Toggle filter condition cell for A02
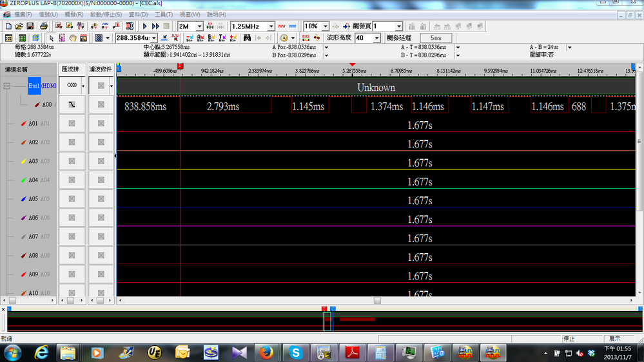The width and height of the screenshot is (644, 362). tap(101, 142)
